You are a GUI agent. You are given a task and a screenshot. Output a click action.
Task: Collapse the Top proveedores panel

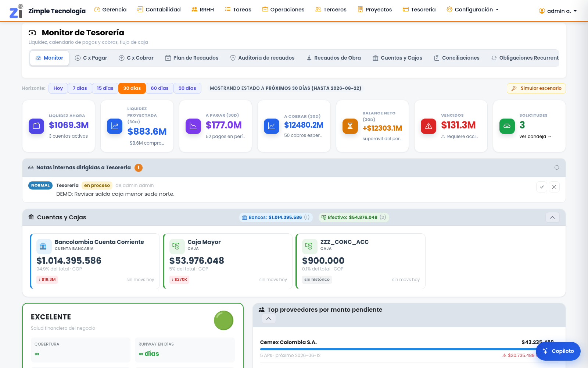pos(269,319)
